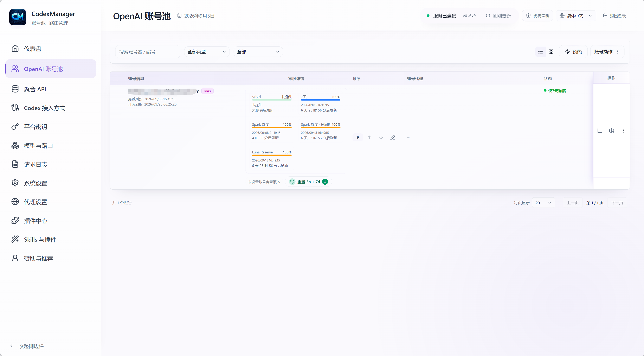This screenshot has height=356, width=644.
Task: Go to 聚合 API page
Action: (x=51, y=89)
